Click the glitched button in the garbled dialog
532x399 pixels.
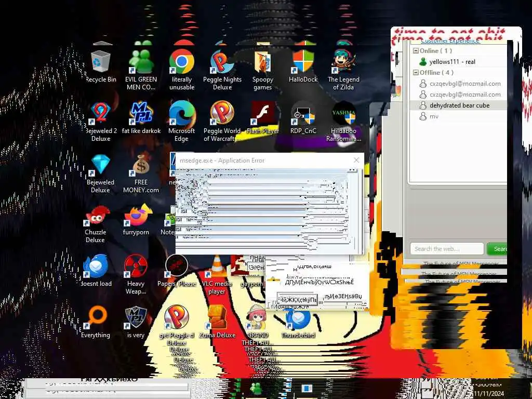[298, 300]
